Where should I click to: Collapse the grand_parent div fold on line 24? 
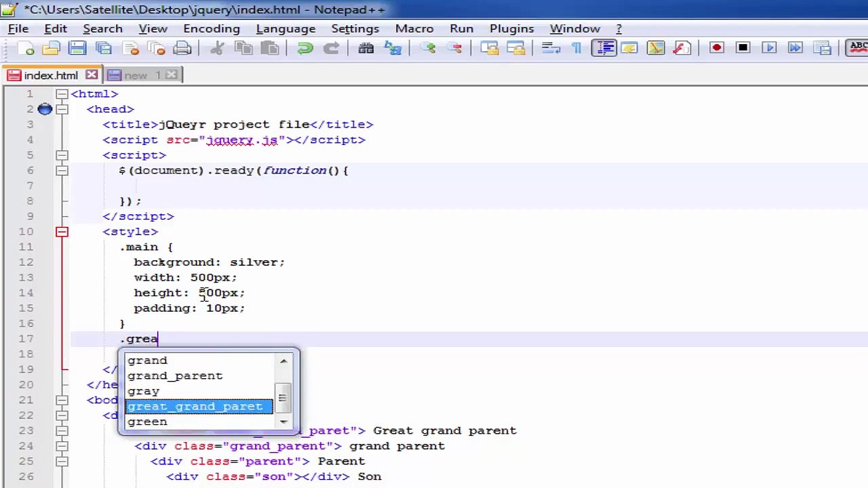pos(62,446)
